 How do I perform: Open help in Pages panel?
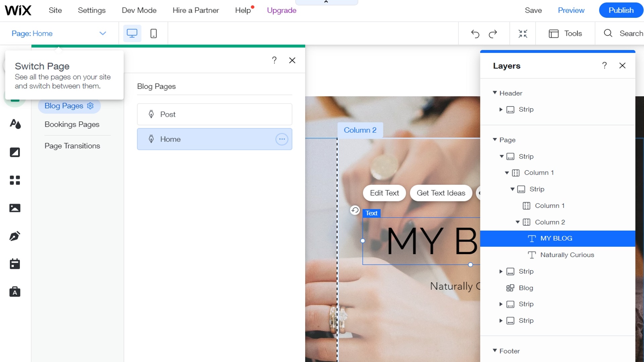pyautogui.click(x=274, y=60)
